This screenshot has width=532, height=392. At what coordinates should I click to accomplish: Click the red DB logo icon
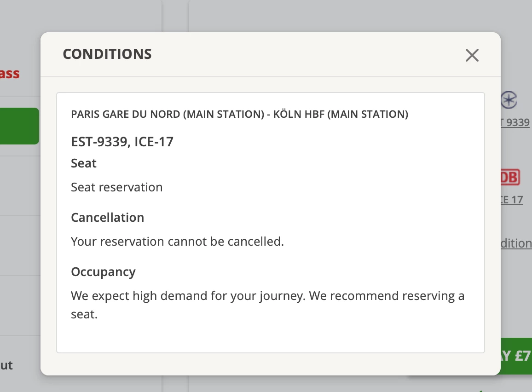(510, 177)
